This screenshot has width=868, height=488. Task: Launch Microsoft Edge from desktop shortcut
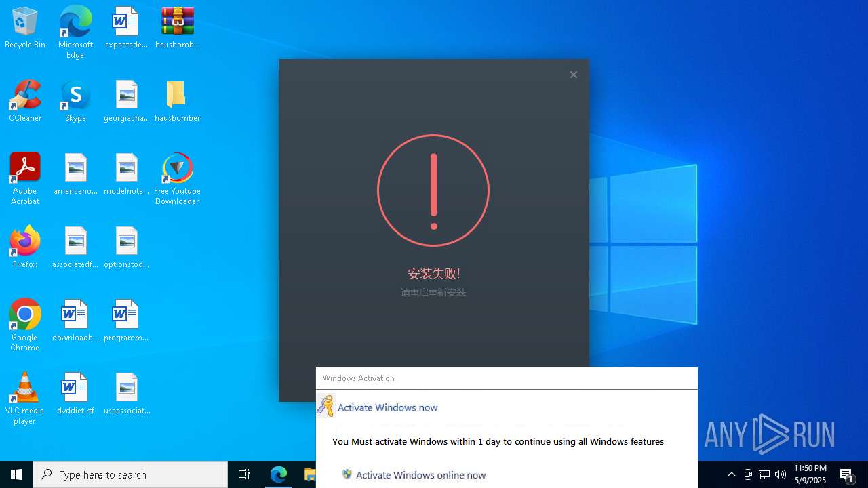[75, 32]
